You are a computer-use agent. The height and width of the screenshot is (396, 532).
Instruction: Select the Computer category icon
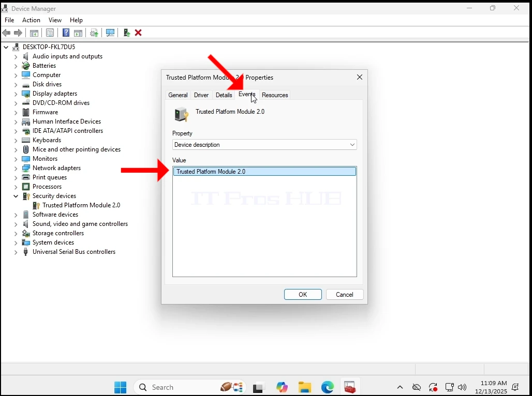click(x=26, y=74)
